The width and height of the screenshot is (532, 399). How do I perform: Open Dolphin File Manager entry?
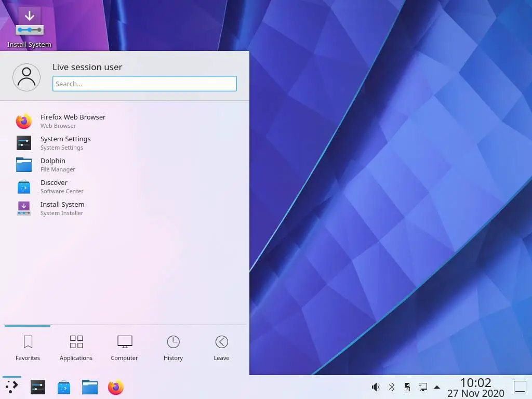coord(57,165)
